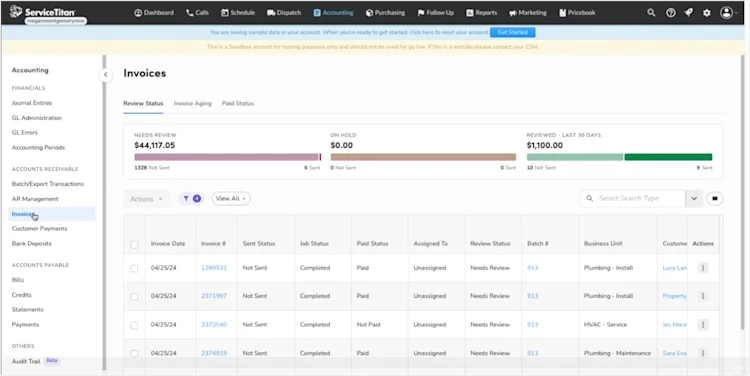Switch to the Invoice Aging tab
The height and width of the screenshot is (376, 750).
point(192,103)
